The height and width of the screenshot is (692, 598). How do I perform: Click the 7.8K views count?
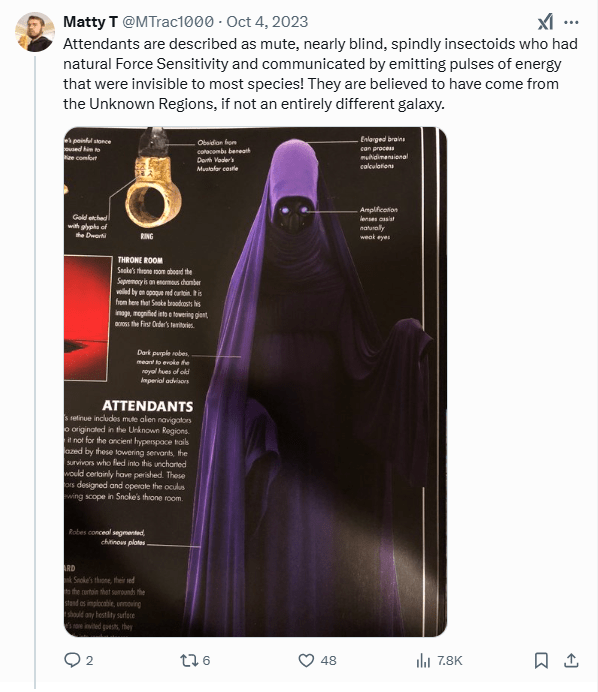click(x=450, y=661)
